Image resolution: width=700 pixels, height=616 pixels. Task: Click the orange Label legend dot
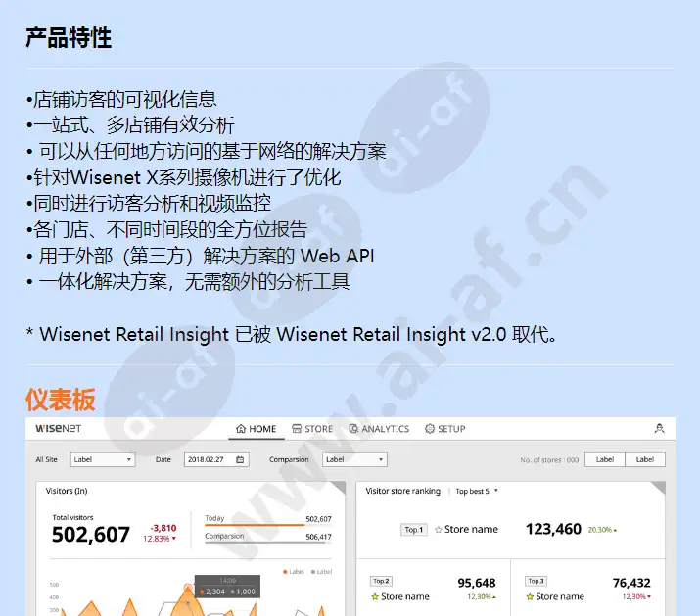[x=285, y=572]
